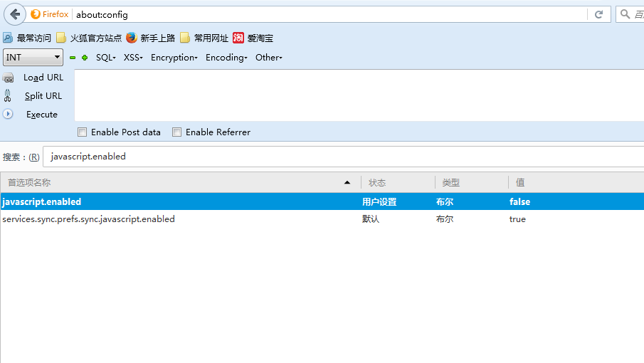Click the Execute play icon

(8, 114)
